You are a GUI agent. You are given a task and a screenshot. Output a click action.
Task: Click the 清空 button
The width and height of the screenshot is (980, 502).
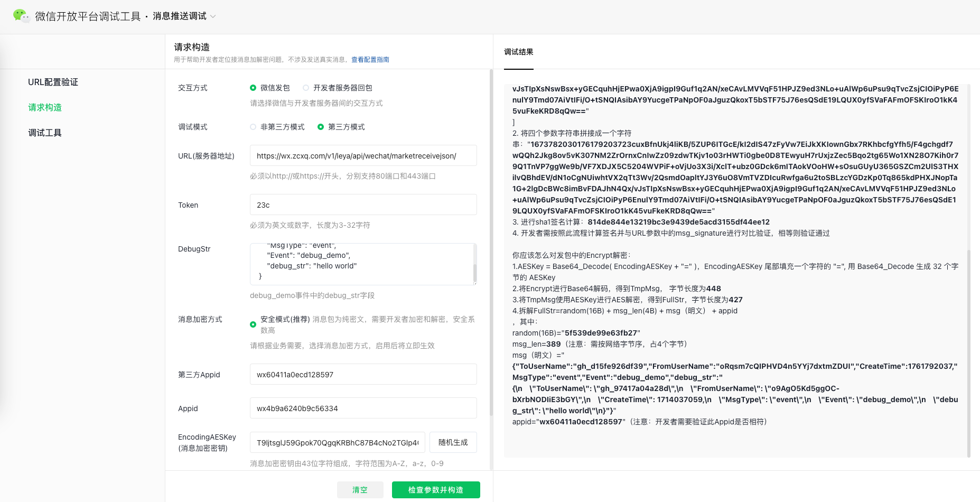pos(360,490)
